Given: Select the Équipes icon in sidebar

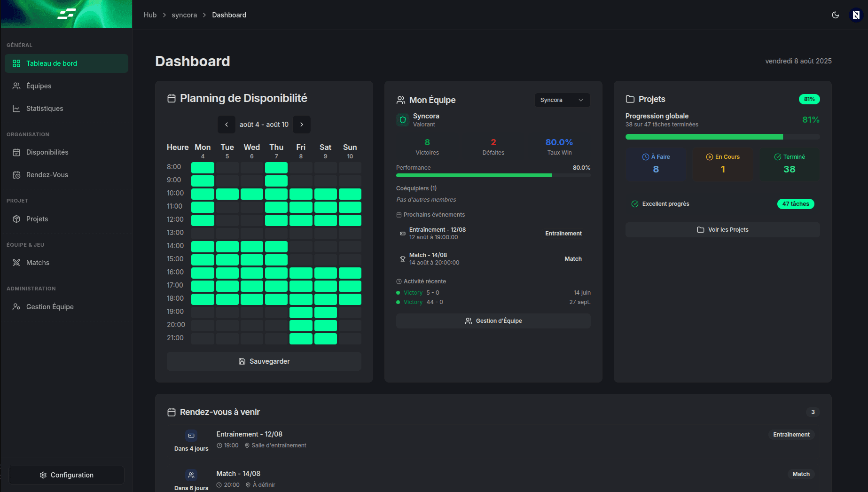Looking at the screenshot, I should pos(16,86).
